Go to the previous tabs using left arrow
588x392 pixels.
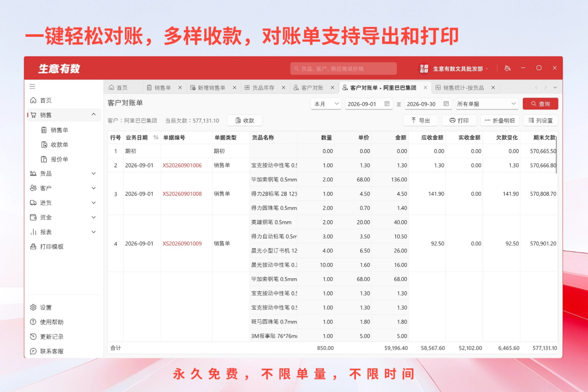pos(536,88)
